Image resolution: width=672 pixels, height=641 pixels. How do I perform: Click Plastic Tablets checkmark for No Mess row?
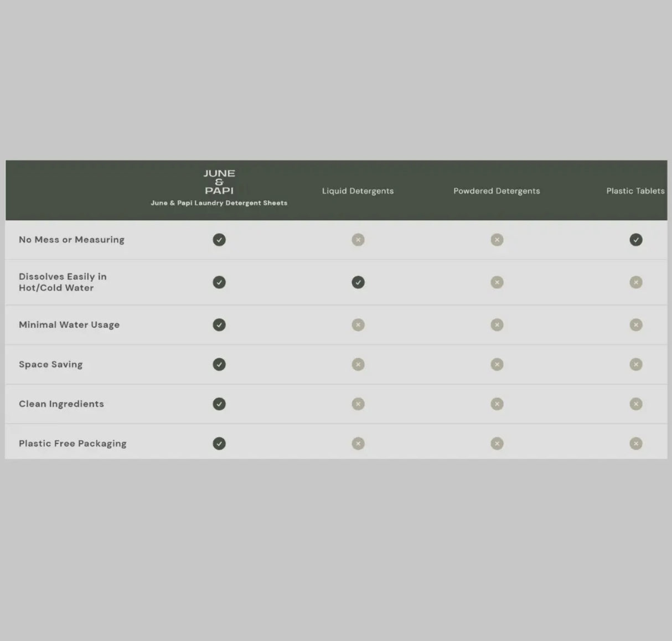[635, 240]
